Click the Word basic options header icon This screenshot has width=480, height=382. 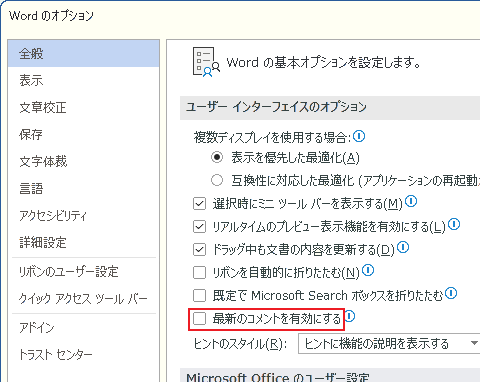[x=206, y=62]
